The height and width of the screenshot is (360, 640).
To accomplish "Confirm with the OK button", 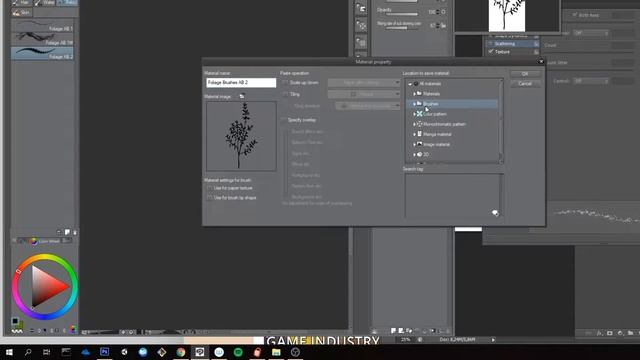I will pos(525,74).
